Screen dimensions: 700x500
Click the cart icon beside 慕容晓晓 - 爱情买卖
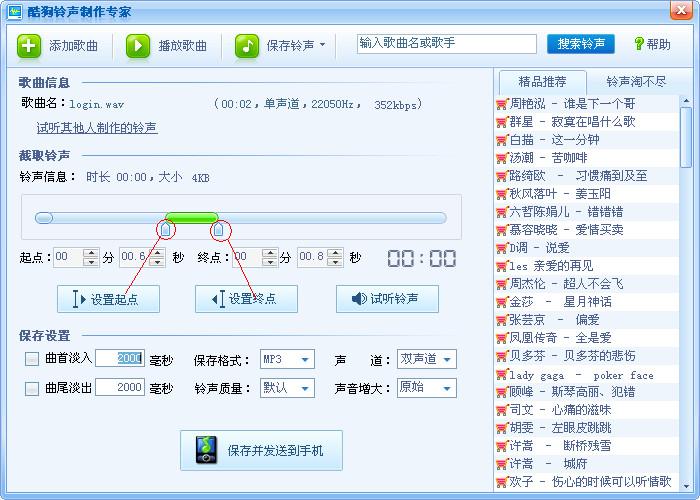(502, 230)
